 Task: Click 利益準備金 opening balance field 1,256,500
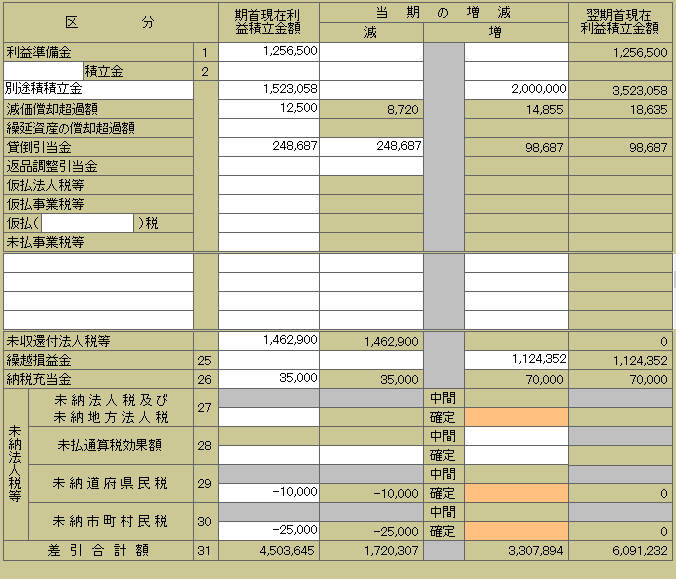269,52
